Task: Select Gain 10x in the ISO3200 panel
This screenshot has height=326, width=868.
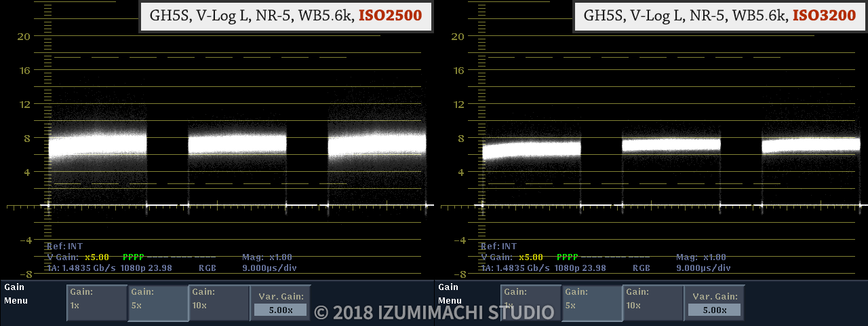Action: coord(653,303)
